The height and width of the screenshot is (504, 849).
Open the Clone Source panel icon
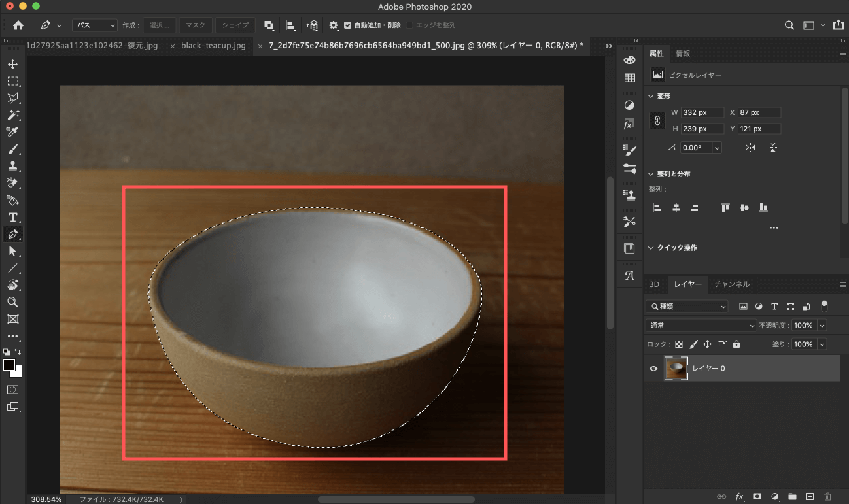click(629, 194)
